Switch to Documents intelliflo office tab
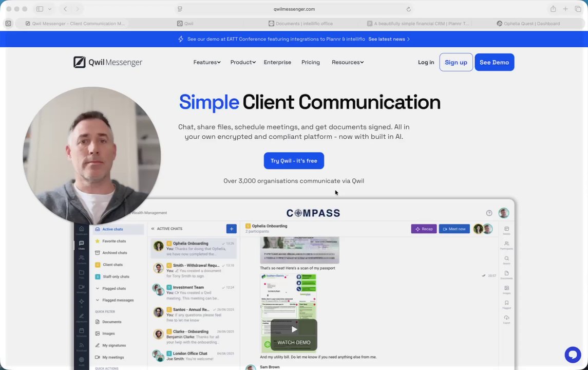 301,23
